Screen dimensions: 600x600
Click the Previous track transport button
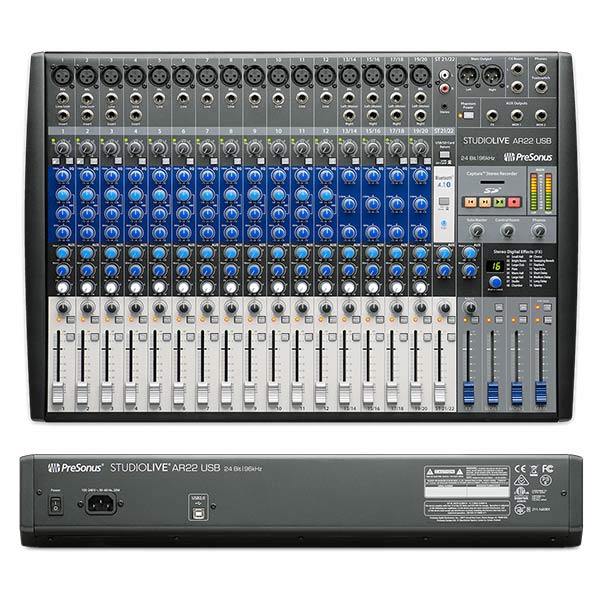click(470, 202)
